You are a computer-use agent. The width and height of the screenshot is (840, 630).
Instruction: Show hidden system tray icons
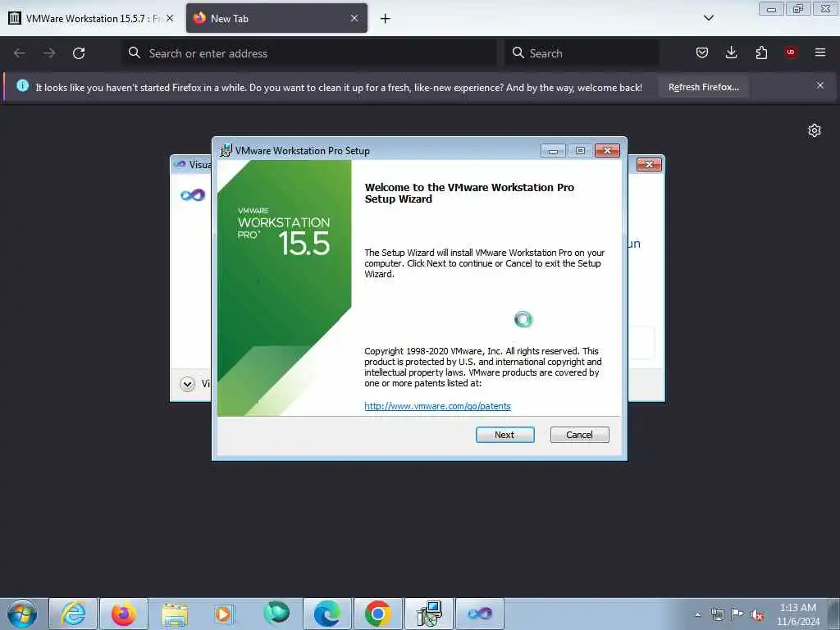(697, 614)
